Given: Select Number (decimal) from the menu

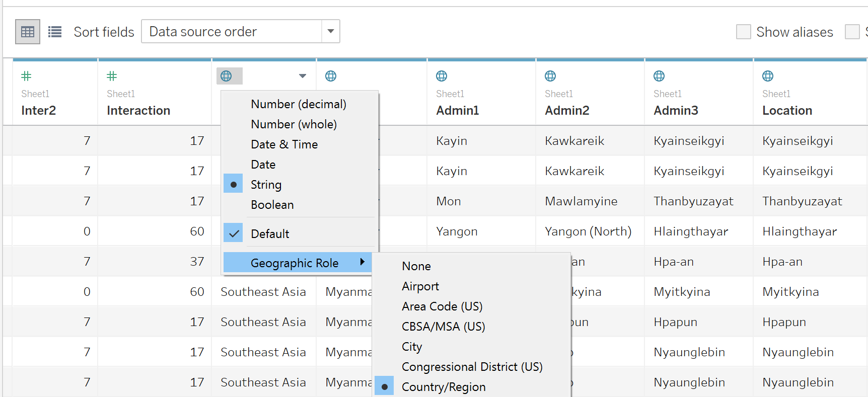Looking at the screenshot, I should tap(299, 104).
